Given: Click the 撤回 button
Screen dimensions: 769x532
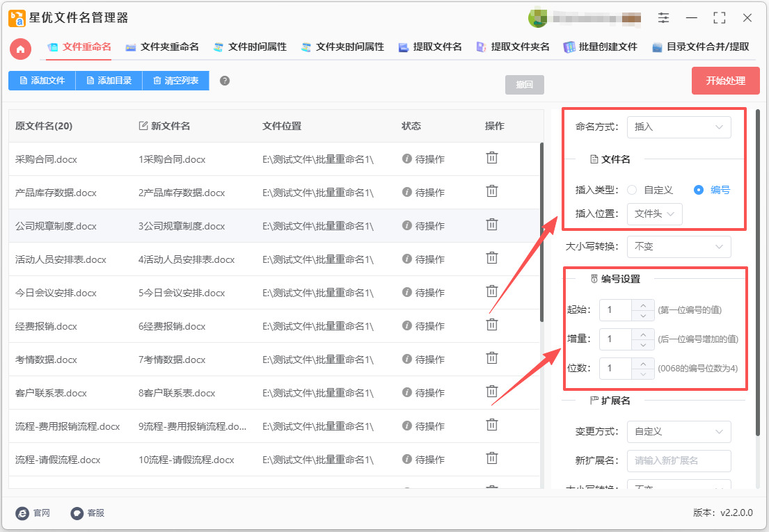Looking at the screenshot, I should click(x=524, y=85).
